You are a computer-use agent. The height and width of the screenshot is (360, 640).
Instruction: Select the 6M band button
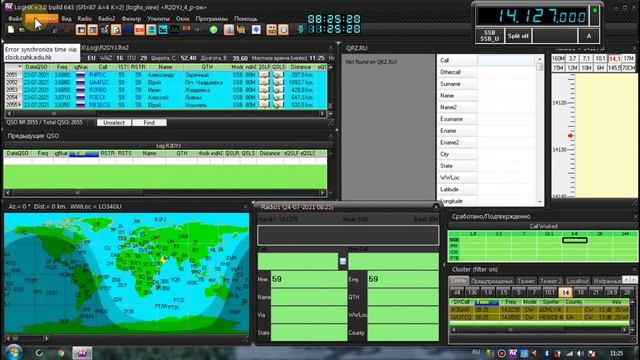coord(600,68)
